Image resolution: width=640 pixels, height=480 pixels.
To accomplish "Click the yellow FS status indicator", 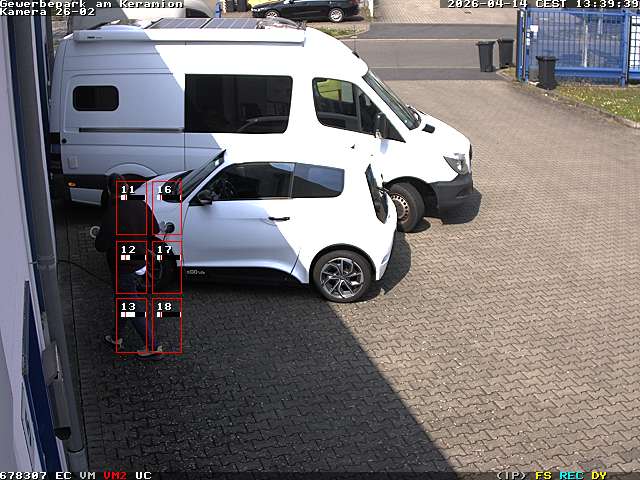I will click(543, 475).
